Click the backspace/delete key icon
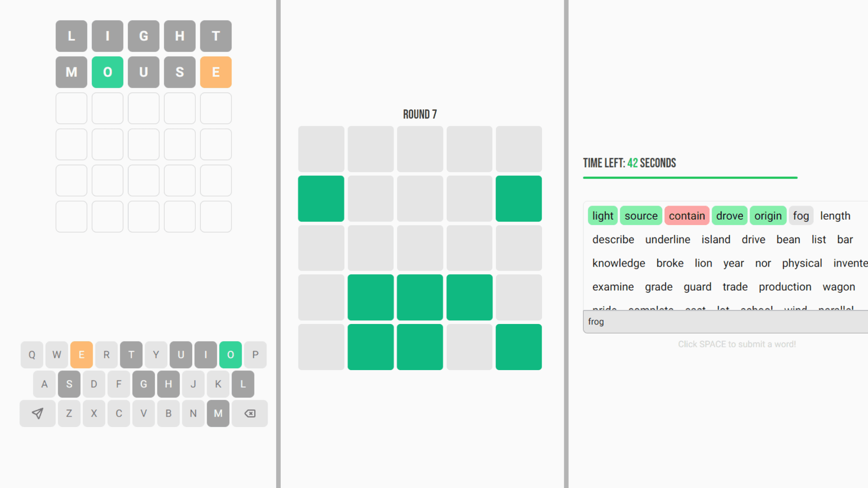The image size is (868, 488). tap(250, 413)
